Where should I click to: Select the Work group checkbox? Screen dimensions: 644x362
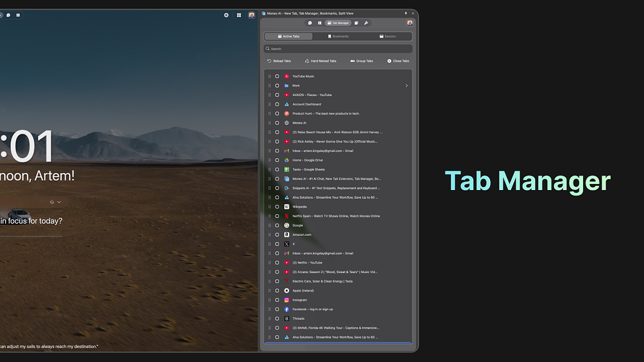(277, 86)
